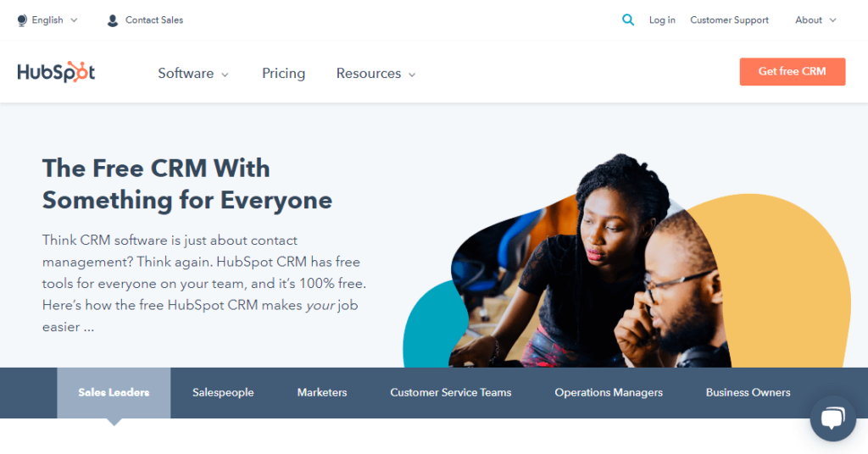Click the Log in link
The width and height of the screenshot is (868, 454).
coord(662,20)
